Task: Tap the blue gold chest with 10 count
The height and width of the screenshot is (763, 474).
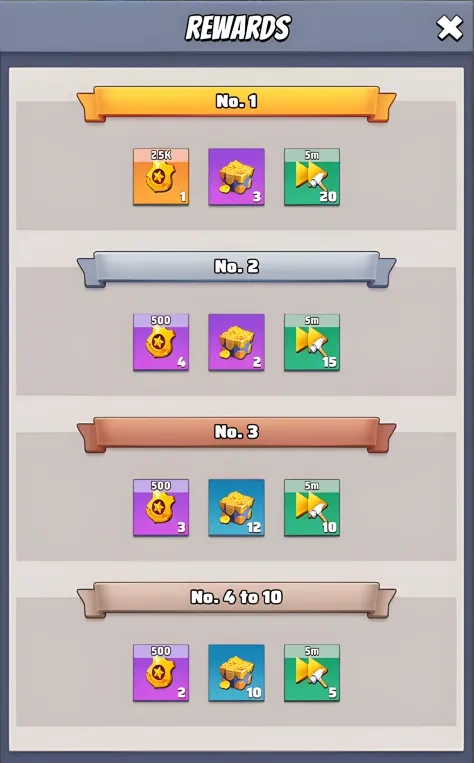Action: pyautogui.click(x=237, y=673)
